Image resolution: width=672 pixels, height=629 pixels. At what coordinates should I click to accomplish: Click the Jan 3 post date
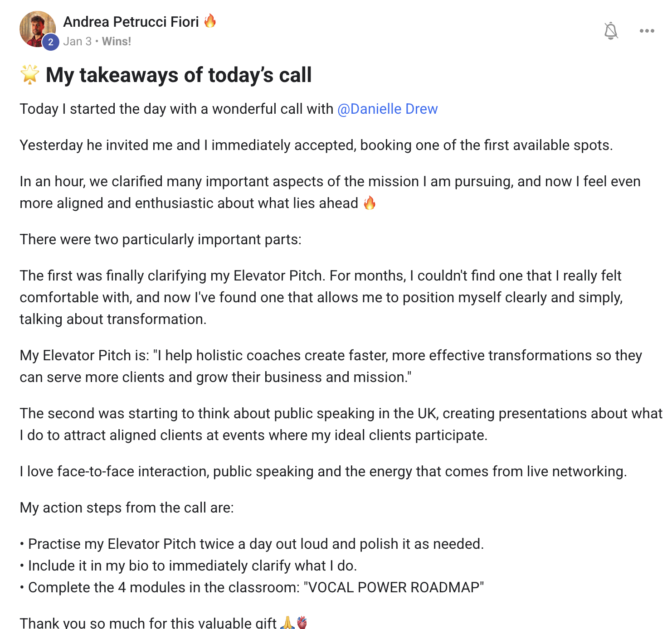click(78, 41)
